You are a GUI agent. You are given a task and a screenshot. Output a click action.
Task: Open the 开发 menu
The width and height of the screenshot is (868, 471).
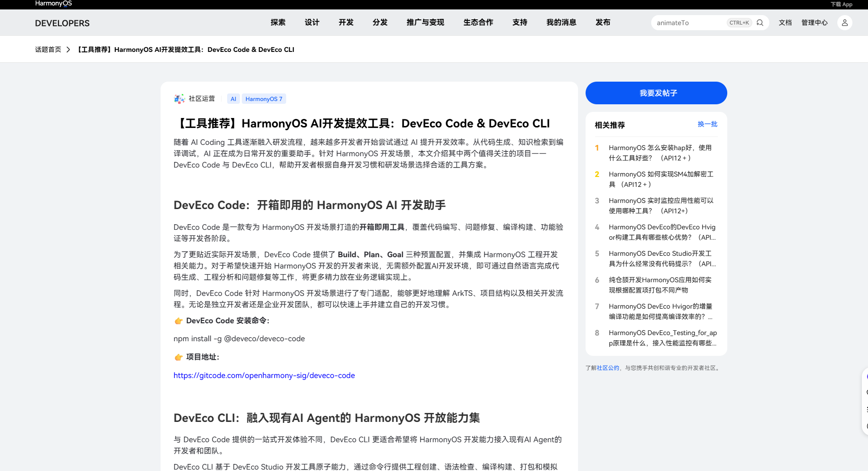tap(346, 23)
